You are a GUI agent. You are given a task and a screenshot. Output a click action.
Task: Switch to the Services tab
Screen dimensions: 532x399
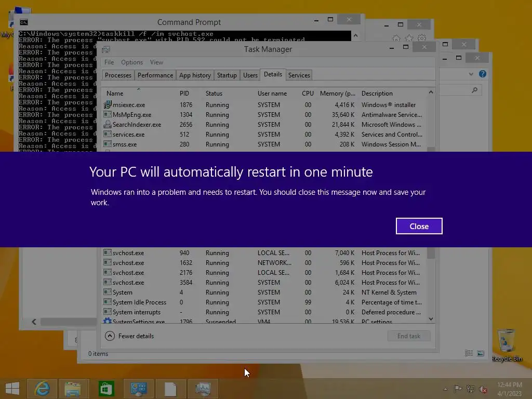click(x=299, y=75)
